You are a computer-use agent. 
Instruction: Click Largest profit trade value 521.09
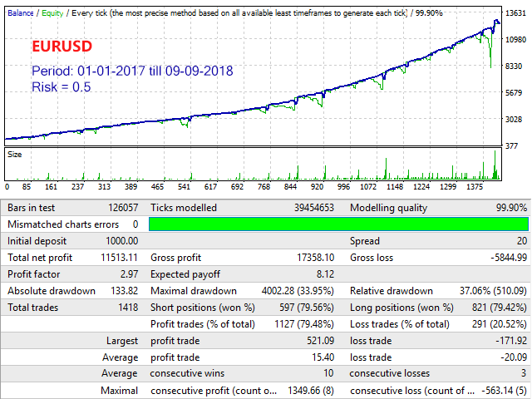point(320,341)
